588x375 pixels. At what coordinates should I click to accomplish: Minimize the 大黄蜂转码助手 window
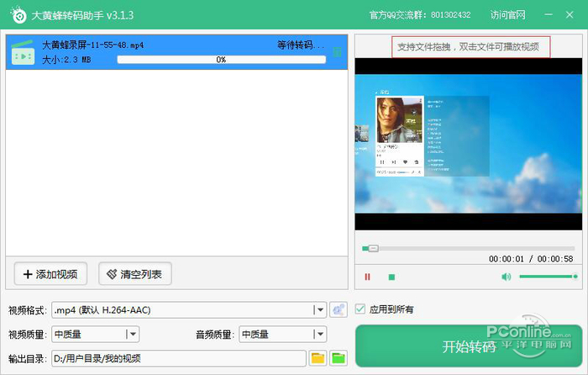click(x=549, y=14)
